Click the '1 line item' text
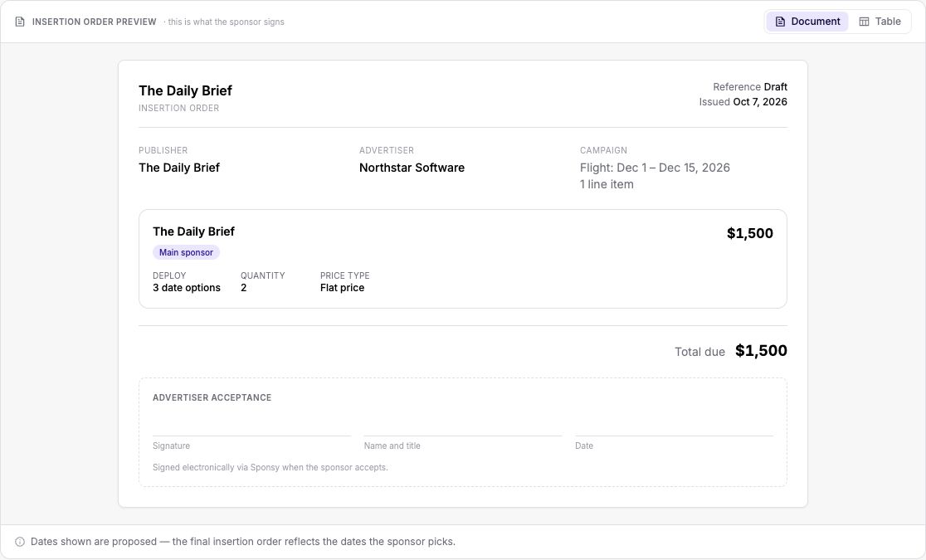This screenshot has height=560, width=926. pos(607,184)
